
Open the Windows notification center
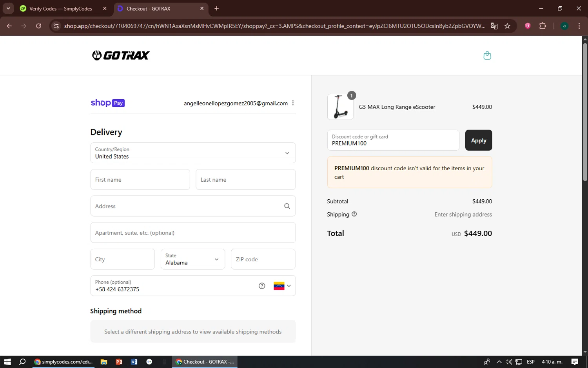pyautogui.click(x=575, y=362)
